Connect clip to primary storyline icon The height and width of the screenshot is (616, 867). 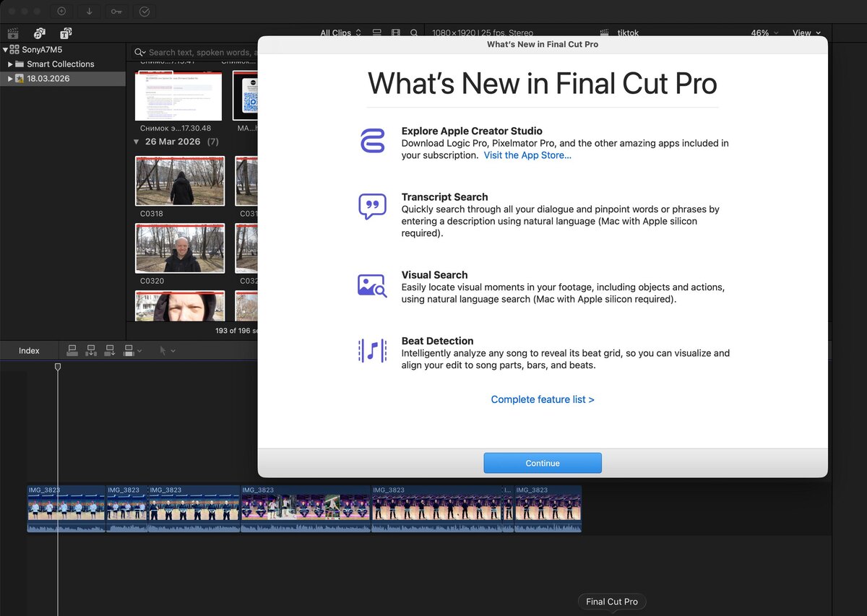coord(72,350)
